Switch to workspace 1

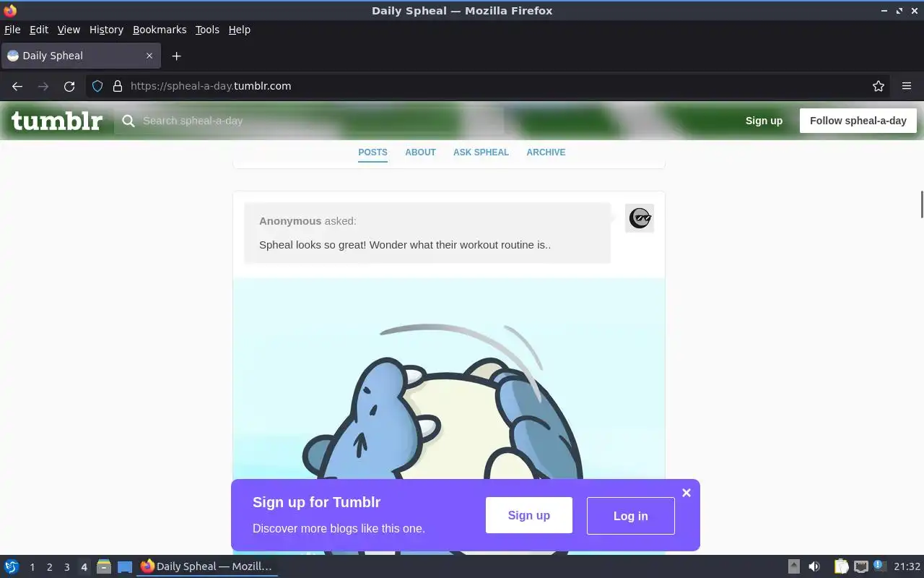click(x=32, y=567)
